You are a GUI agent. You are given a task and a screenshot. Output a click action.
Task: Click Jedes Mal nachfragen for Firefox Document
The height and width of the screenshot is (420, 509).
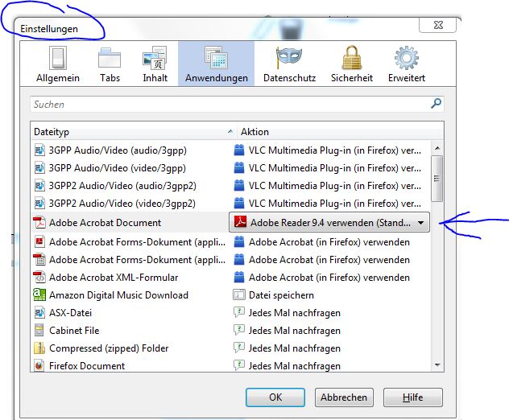(295, 365)
